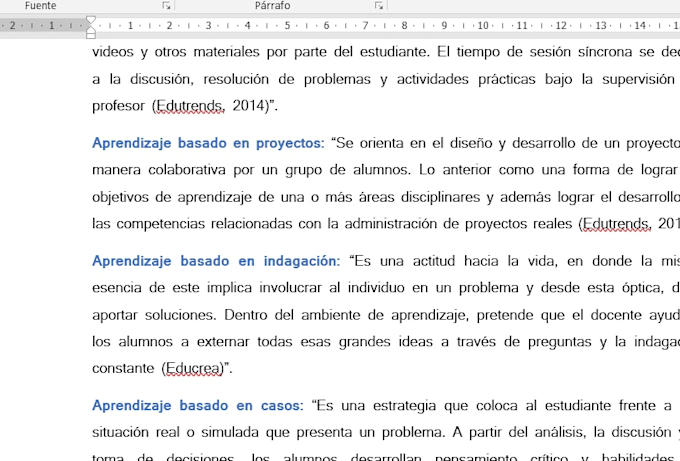Click the phrase 'aportar soluciones'
The width and height of the screenshot is (680, 461).
153,315
